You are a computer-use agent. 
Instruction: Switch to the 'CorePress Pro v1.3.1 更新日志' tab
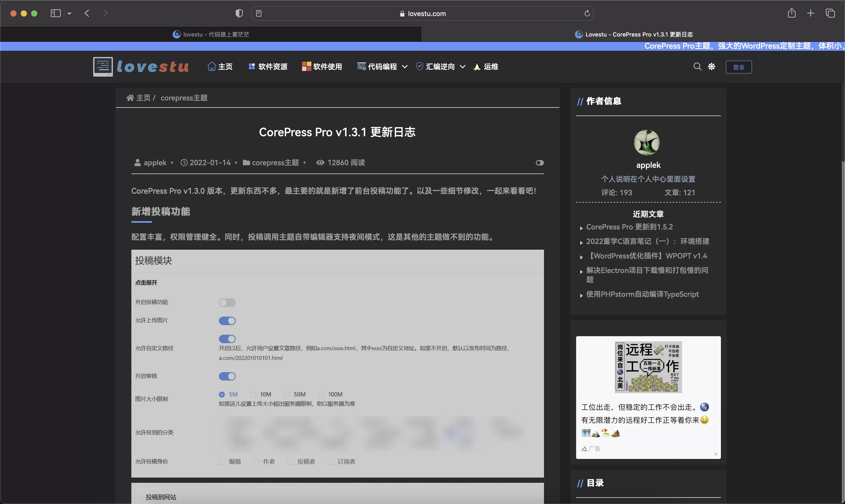tap(633, 34)
